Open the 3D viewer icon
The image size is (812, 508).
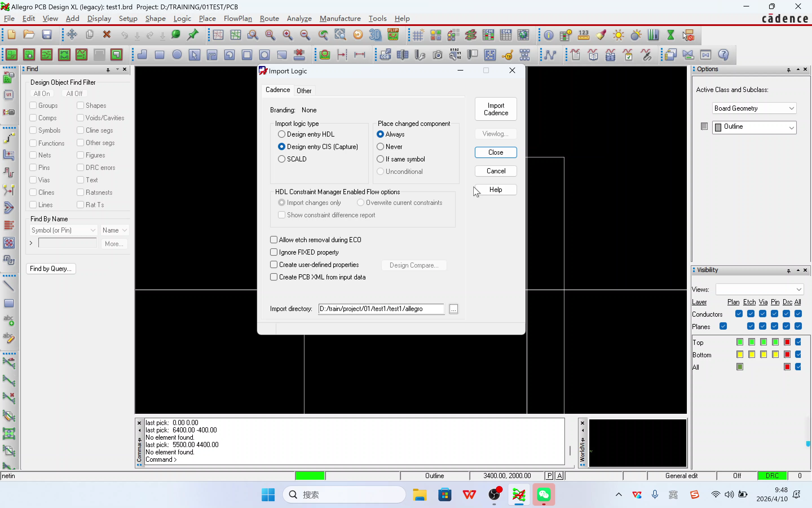[375, 35]
